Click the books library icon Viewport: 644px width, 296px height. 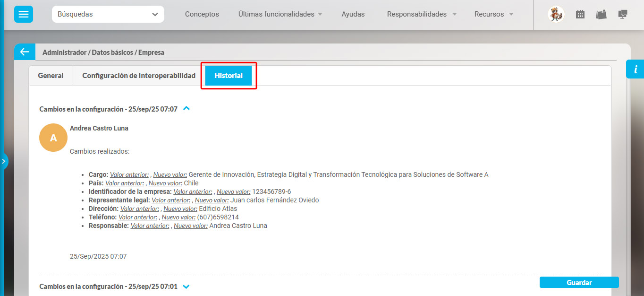point(601,14)
